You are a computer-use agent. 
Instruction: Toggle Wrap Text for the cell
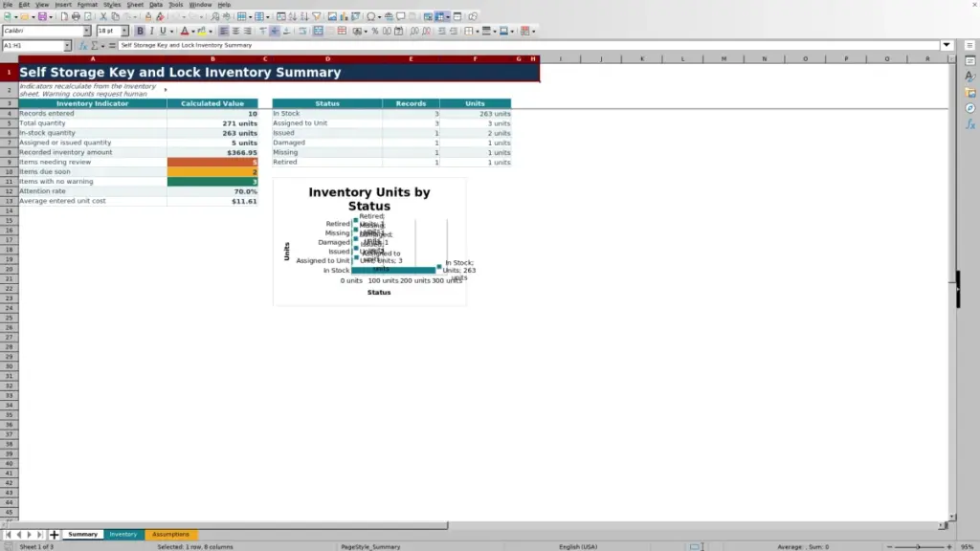pyautogui.click(x=302, y=31)
